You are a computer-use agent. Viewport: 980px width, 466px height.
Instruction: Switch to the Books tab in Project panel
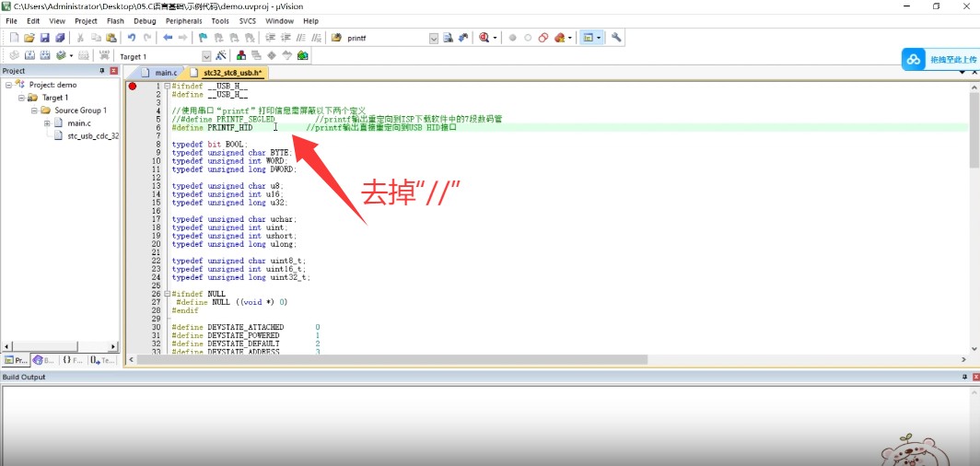44,360
